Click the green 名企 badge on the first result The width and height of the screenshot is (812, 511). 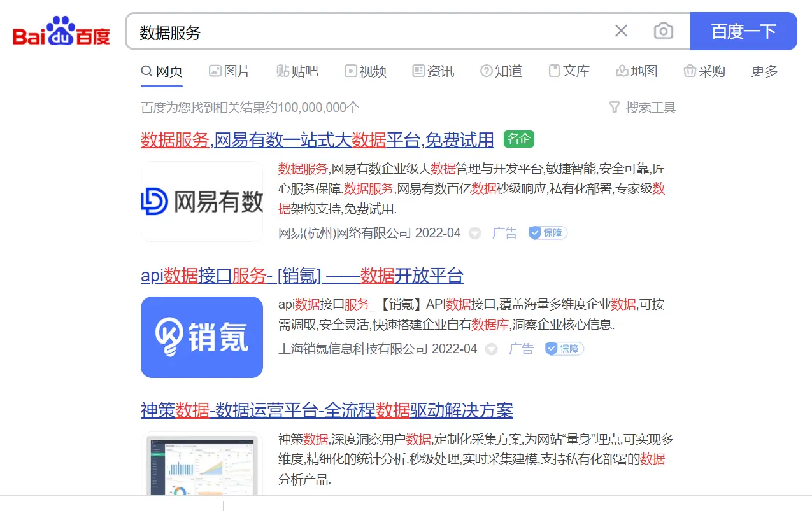tap(518, 139)
